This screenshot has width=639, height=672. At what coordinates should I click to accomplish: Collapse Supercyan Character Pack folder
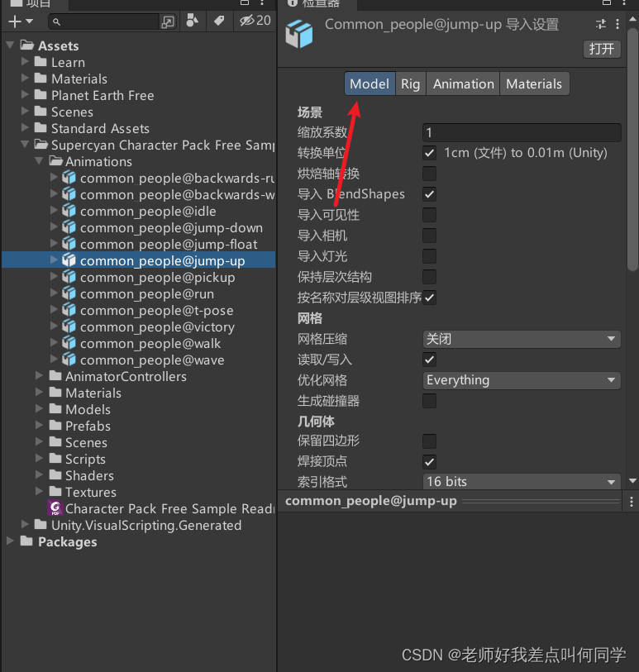[26, 144]
